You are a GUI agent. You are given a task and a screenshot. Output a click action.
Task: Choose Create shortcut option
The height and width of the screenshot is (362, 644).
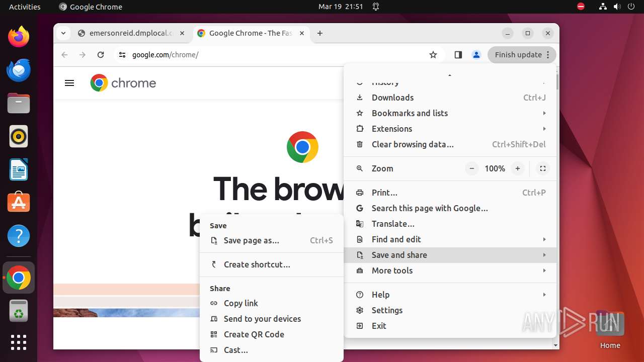coord(272,264)
